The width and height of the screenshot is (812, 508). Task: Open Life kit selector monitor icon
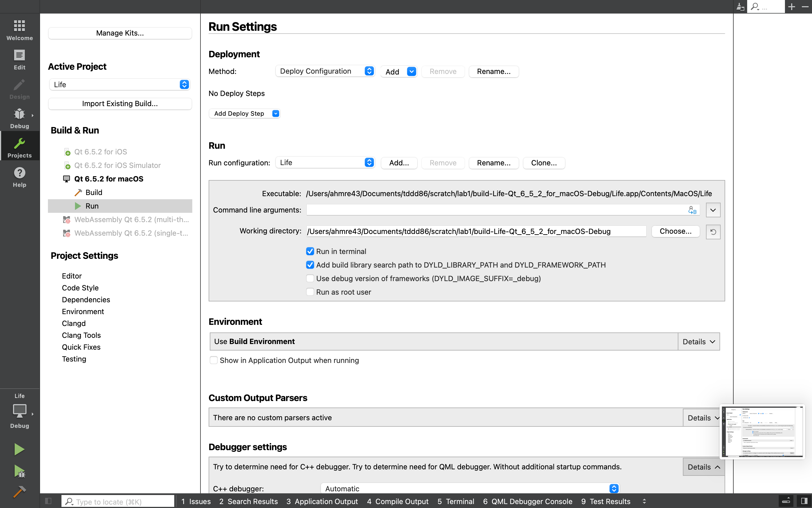19,411
